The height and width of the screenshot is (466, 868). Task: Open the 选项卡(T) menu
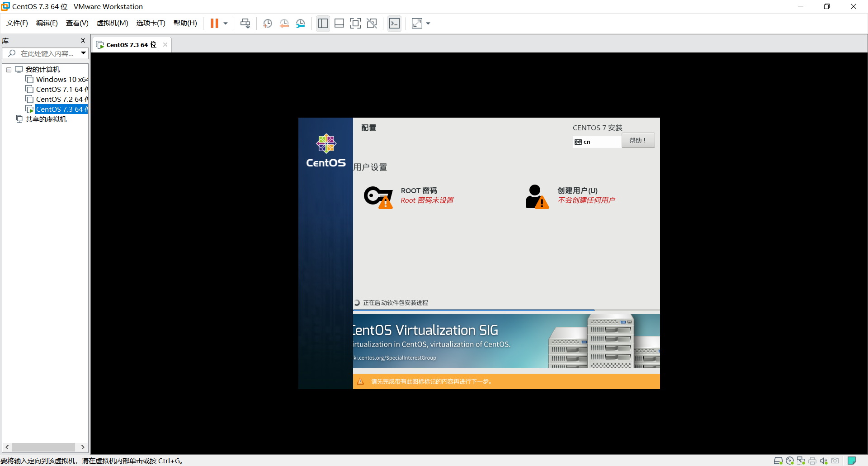click(x=151, y=23)
